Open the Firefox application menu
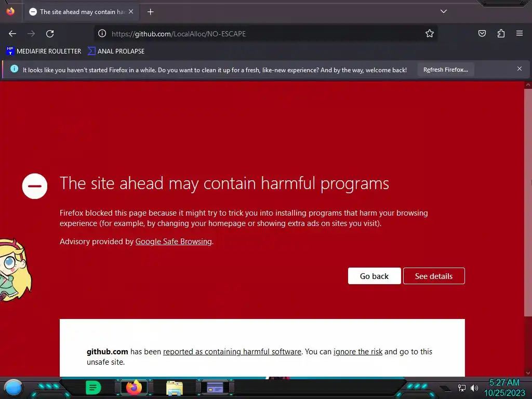Screen dimensions: 532x399 point(519,33)
